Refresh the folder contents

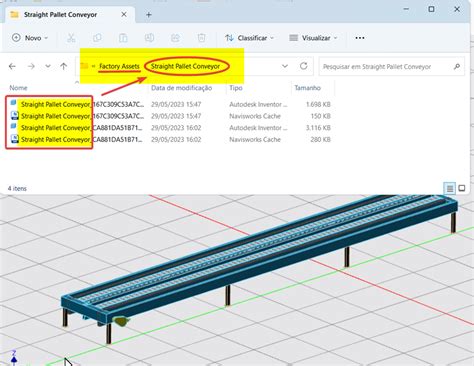(303, 66)
